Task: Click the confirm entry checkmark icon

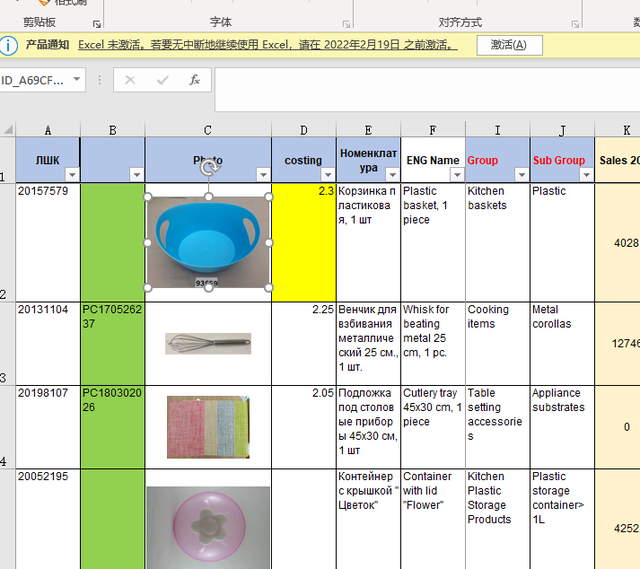Action: click(162, 80)
